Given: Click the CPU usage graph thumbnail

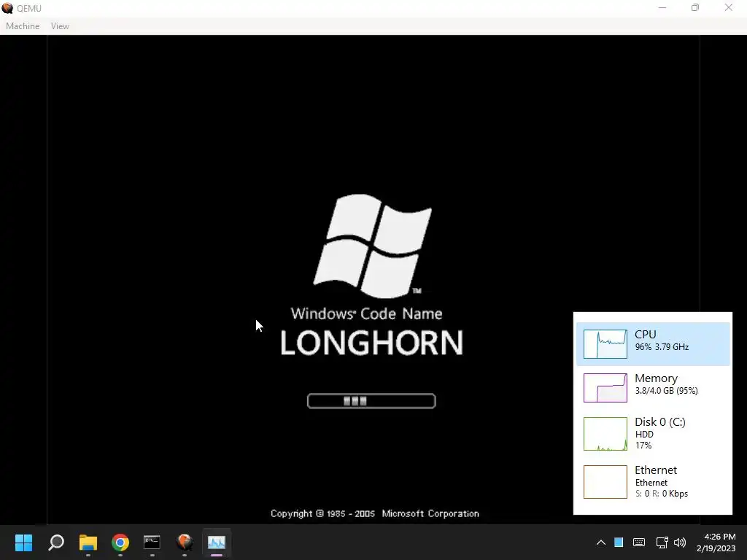Looking at the screenshot, I should pyautogui.click(x=605, y=344).
